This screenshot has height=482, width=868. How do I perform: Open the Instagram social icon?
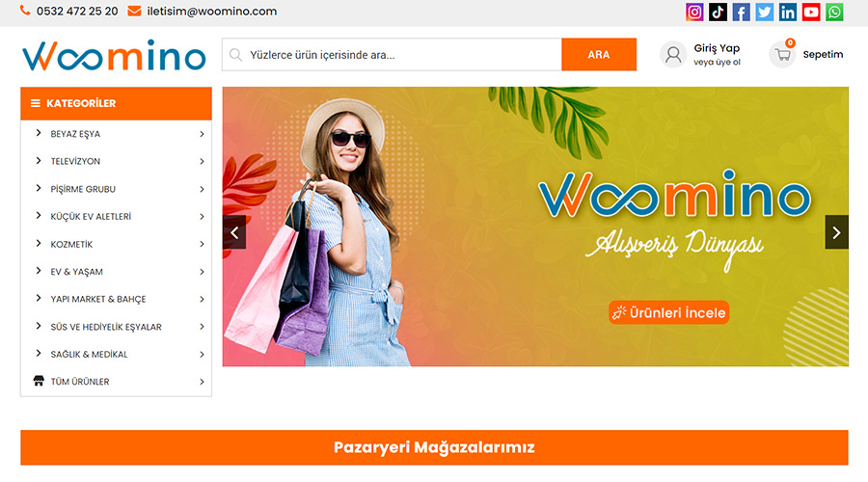coord(694,12)
